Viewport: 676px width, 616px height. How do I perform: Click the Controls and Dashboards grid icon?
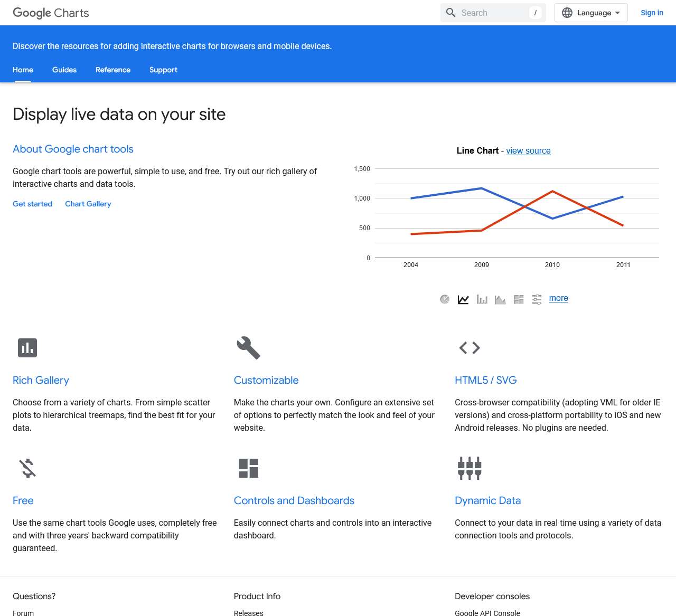click(249, 468)
